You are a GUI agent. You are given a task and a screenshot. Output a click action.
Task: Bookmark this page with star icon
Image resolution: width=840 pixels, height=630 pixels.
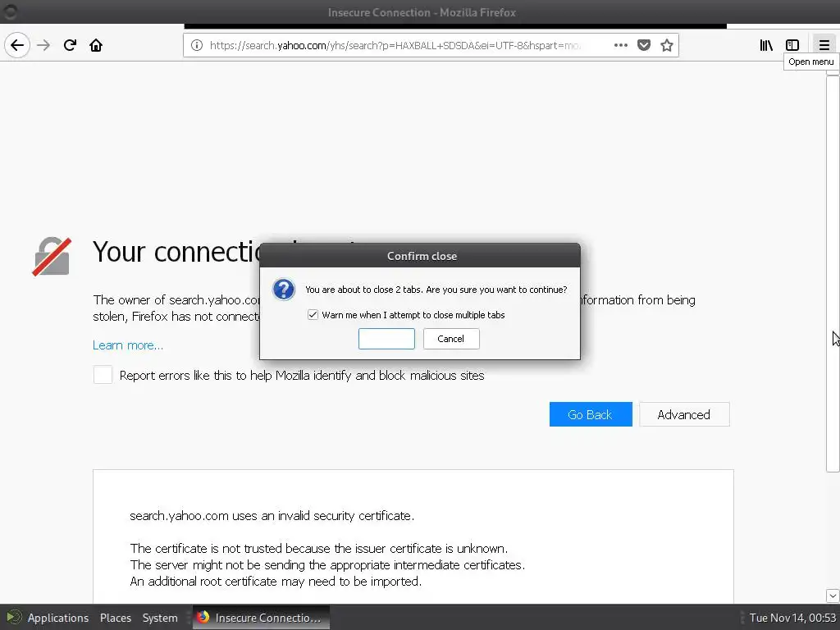coord(666,46)
